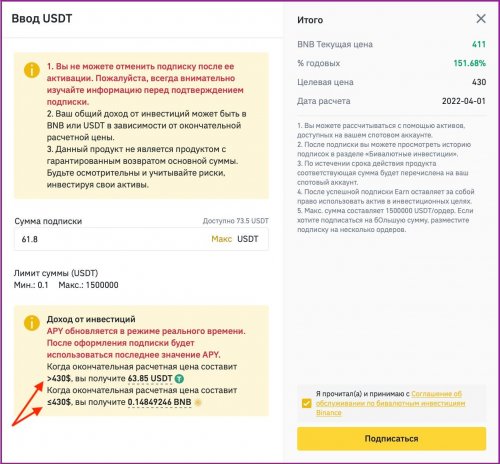Click the Подписаться button
Viewport: 500px width, 464px height.
pos(391,439)
